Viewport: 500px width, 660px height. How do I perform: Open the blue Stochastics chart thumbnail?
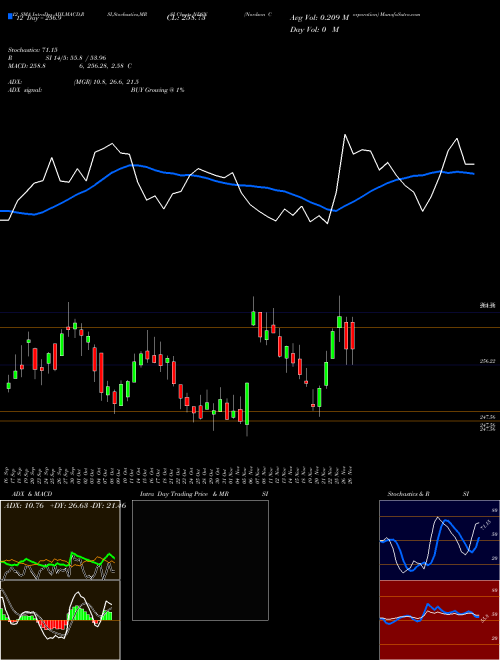point(439,540)
